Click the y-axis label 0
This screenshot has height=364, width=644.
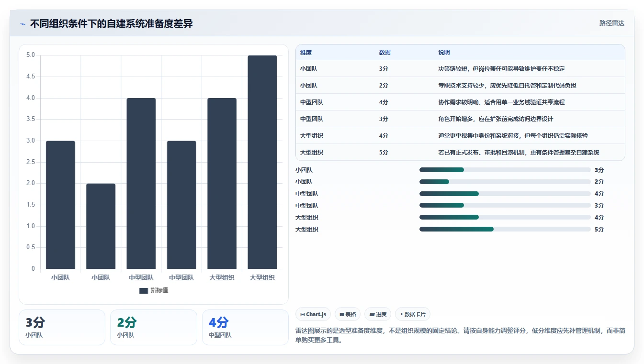tap(33, 269)
